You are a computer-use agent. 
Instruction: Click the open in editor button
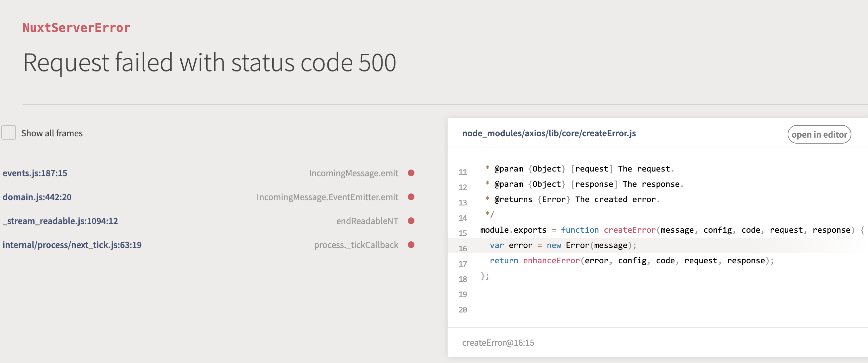coord(819,134)
